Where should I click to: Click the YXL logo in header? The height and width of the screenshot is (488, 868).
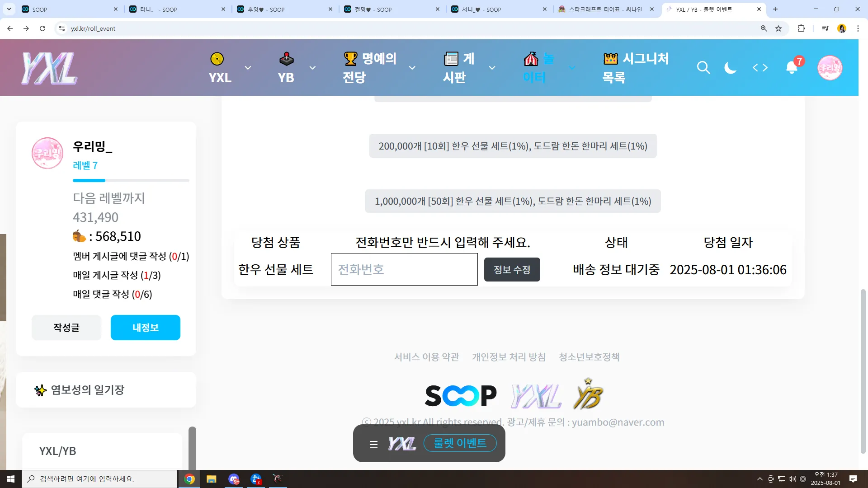click(x=50, y=68)
